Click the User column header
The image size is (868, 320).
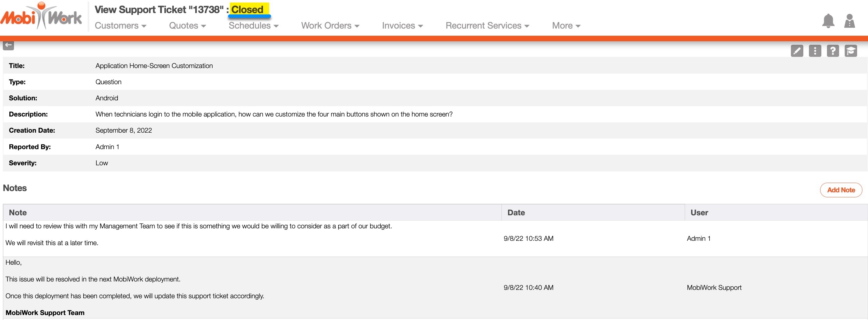[699, 213]
